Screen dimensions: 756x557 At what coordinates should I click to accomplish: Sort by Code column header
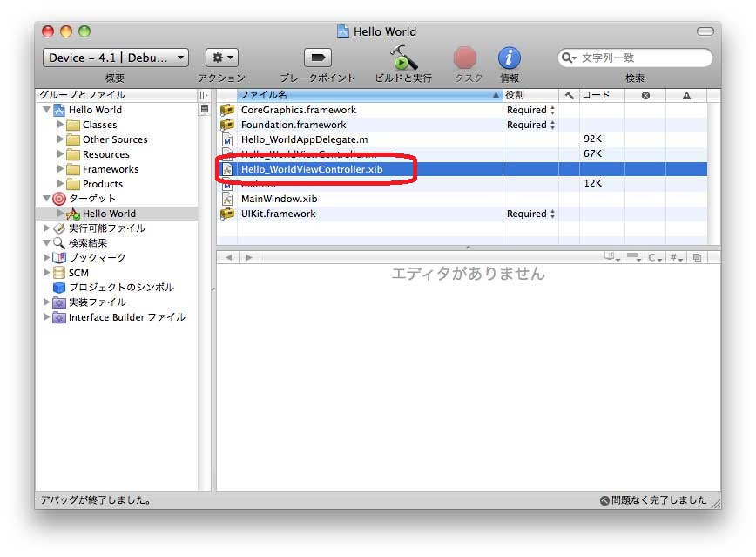601,95
